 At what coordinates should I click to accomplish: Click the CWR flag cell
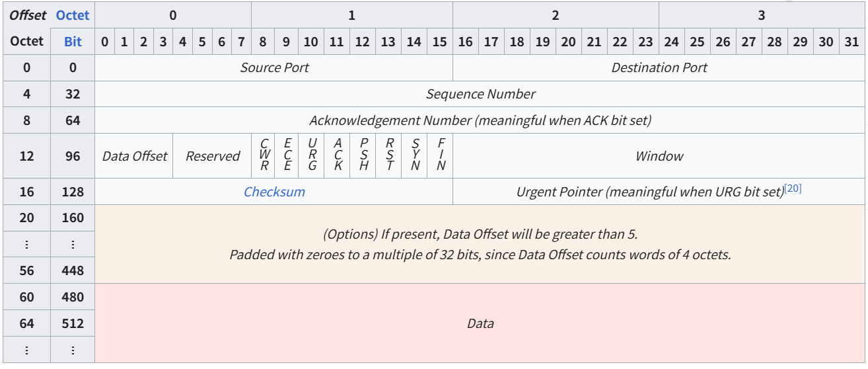[264, 155]
